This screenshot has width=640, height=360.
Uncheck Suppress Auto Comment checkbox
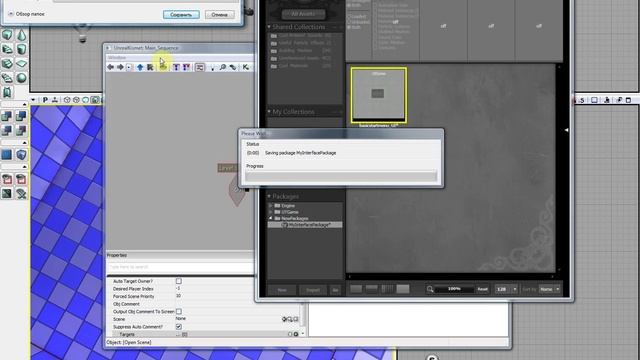pos(179,327)
